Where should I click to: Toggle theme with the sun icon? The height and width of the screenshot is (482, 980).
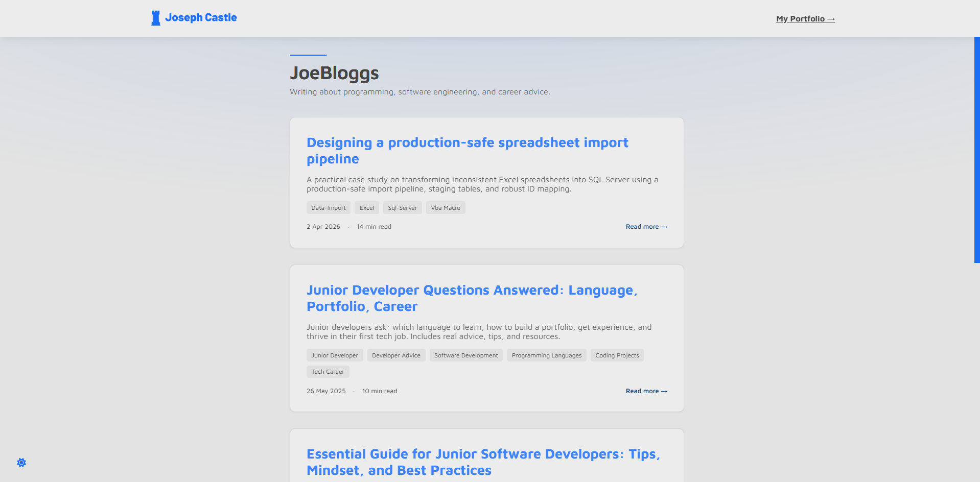(21, 463)
